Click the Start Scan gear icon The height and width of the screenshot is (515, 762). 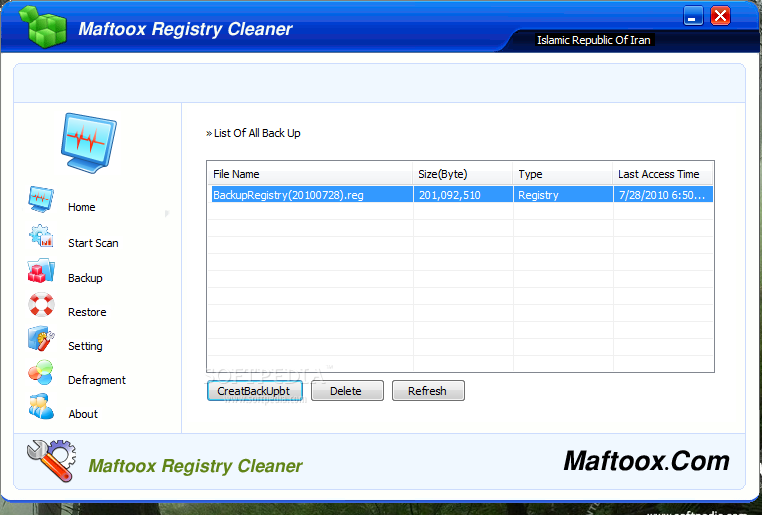tap(41, 235)
